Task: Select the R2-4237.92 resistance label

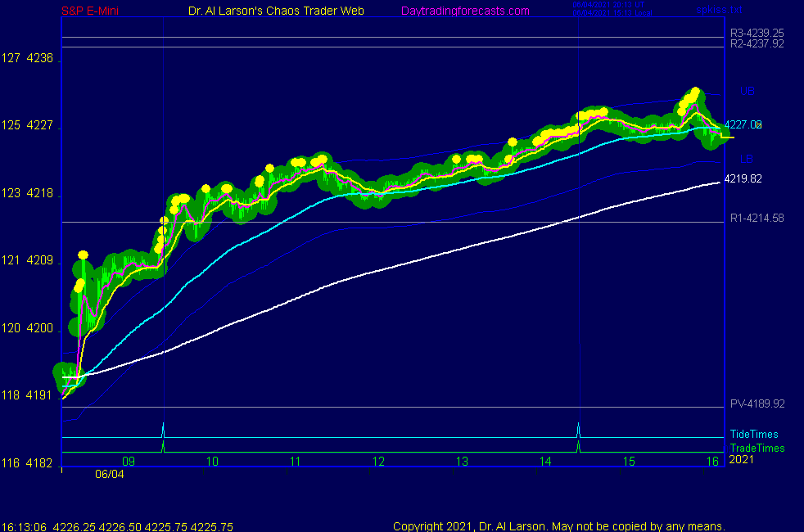Action: (x=757, y=43)
